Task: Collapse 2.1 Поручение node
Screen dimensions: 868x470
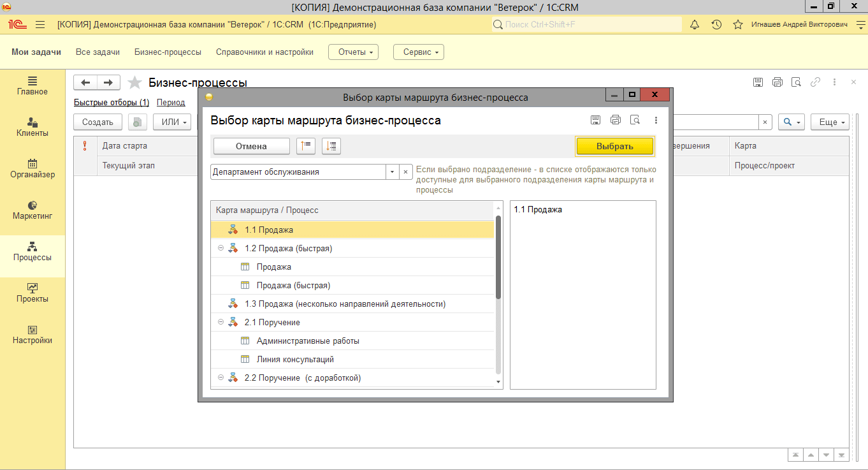Action: point(221,321)
